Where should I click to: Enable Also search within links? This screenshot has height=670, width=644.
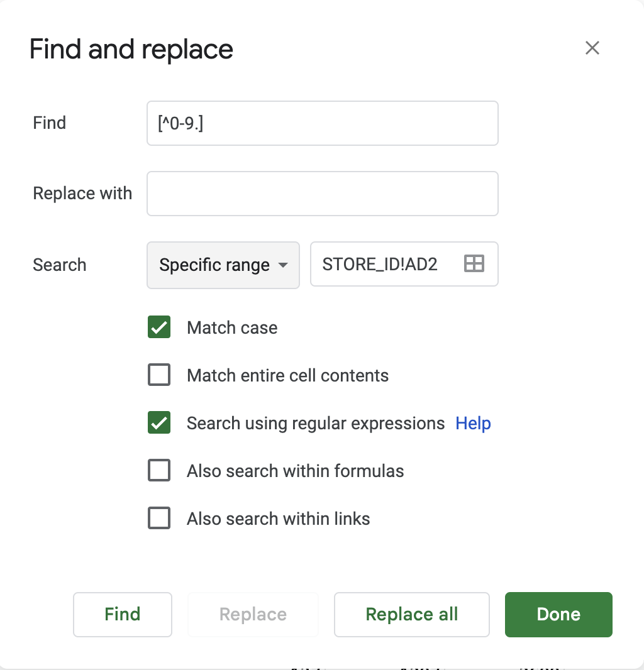pos(159,519)
